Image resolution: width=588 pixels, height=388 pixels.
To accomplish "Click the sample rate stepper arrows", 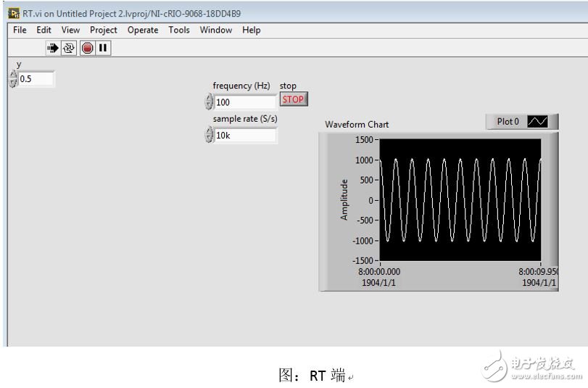I will coord(210,136).
